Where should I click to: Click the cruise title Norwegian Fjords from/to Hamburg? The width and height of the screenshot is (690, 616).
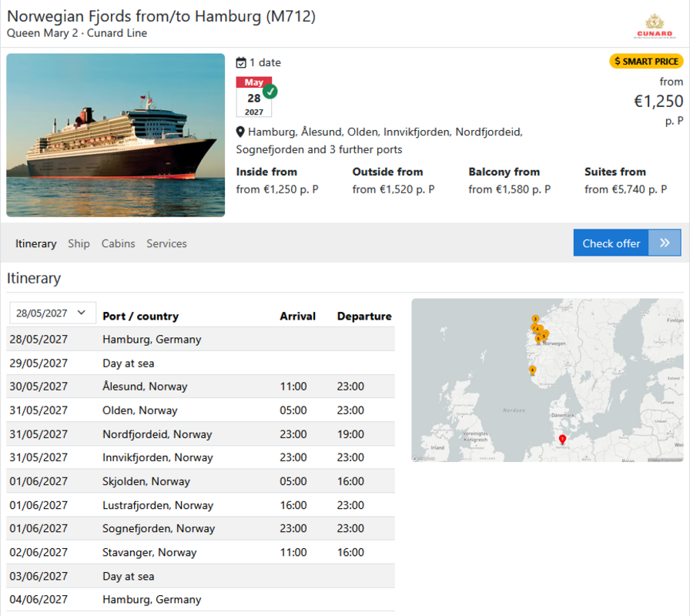[x=162, y=16]
